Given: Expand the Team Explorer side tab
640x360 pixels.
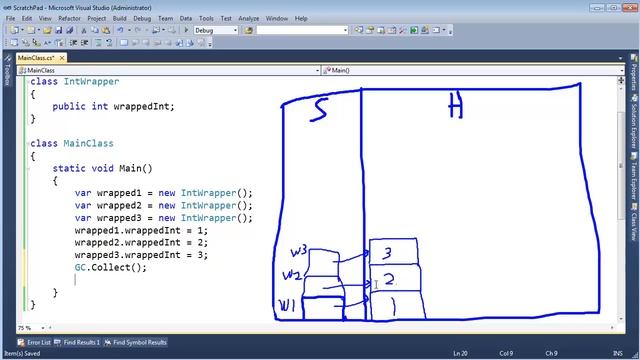Looking at the screenshot, I should [x=634, y=176].
